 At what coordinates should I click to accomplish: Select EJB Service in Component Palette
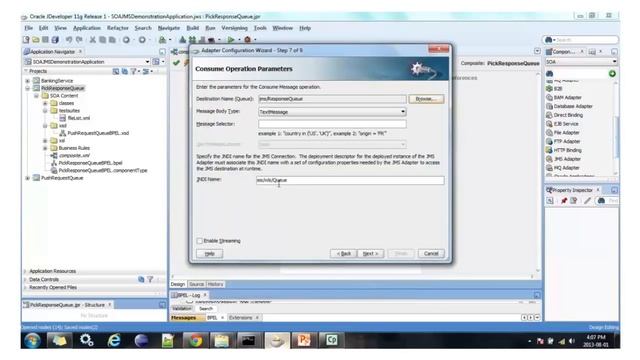pos(562,124)
